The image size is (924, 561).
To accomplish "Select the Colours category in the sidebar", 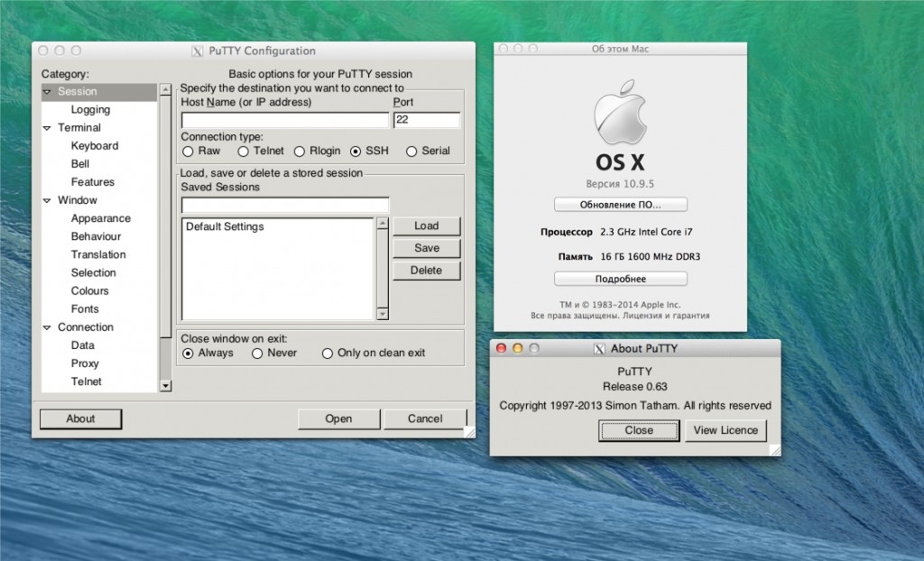I will click(x=89, y=290).
